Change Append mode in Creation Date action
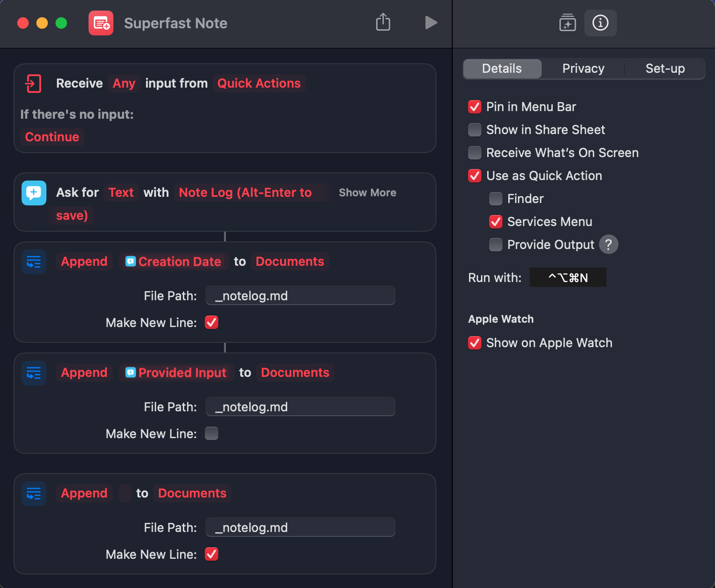This screenshot has height=588, width=715. [84, 261]
